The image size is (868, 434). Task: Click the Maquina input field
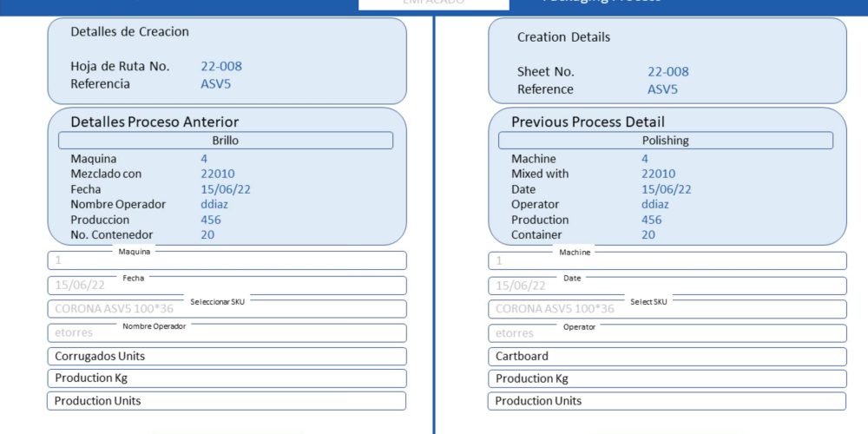point(226,260)
